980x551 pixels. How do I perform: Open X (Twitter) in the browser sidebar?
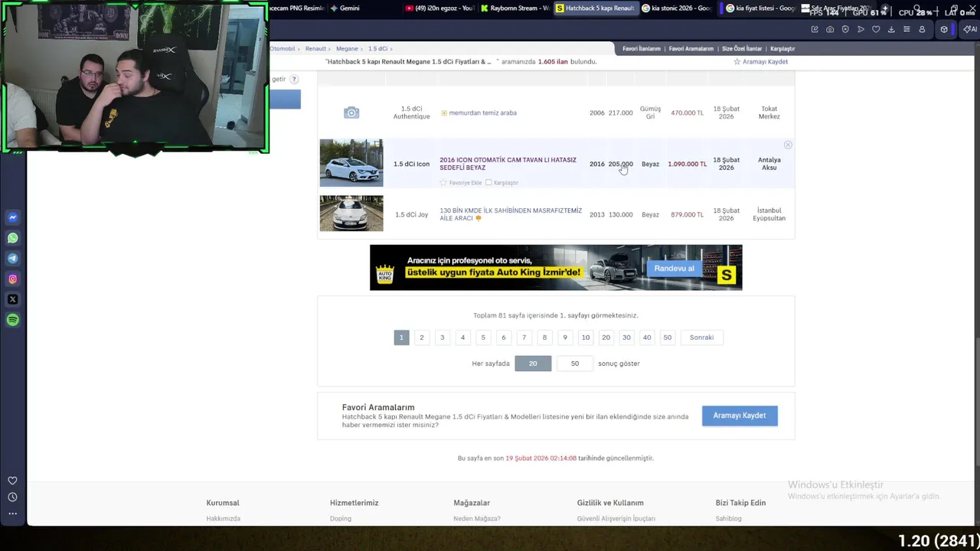tap(12, 299)
